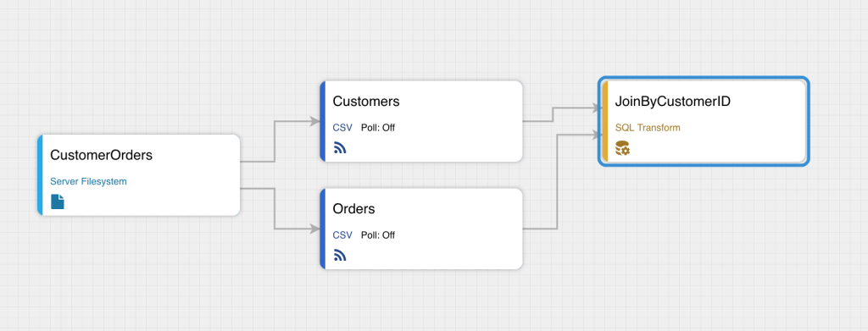Select the Orders node title
This screenshot has height=331, width=868.
pyautogui.click(x=353, y=209)
